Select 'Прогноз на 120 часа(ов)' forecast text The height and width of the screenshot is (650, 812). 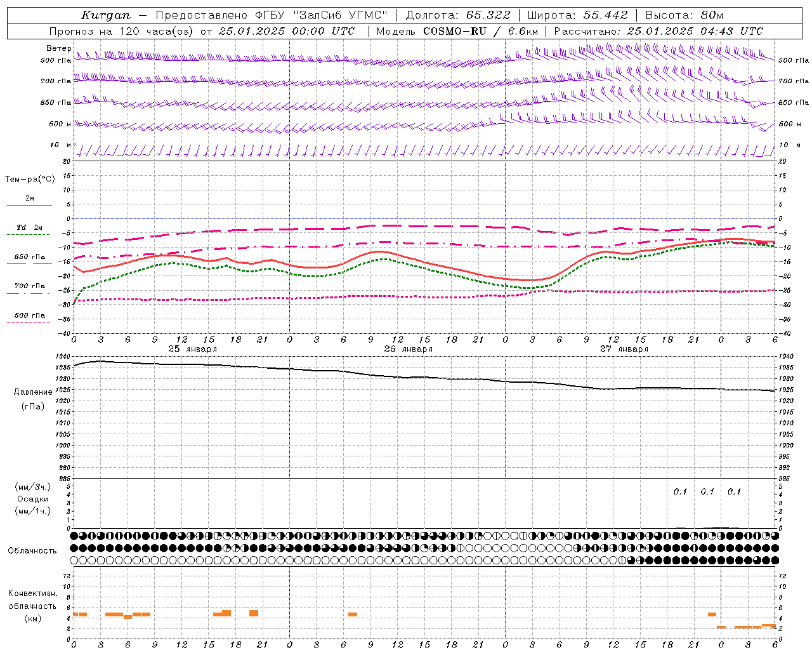tap(122, 31)
